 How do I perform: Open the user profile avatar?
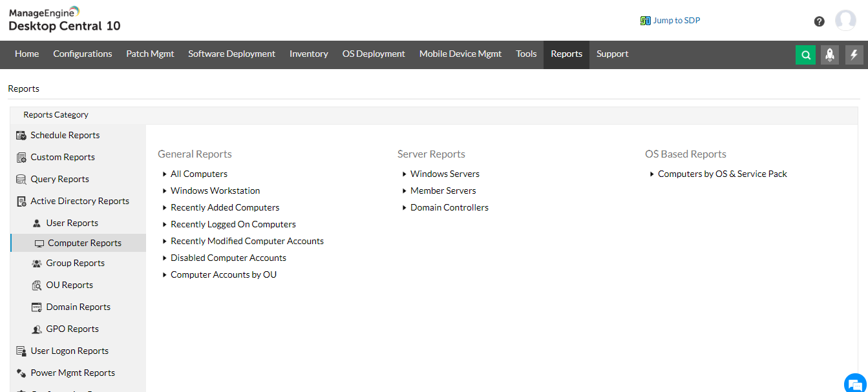[845, 21]
